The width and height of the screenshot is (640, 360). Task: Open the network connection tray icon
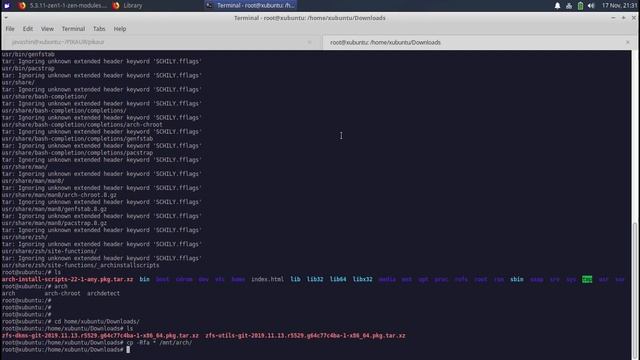(x=569, y=6)
